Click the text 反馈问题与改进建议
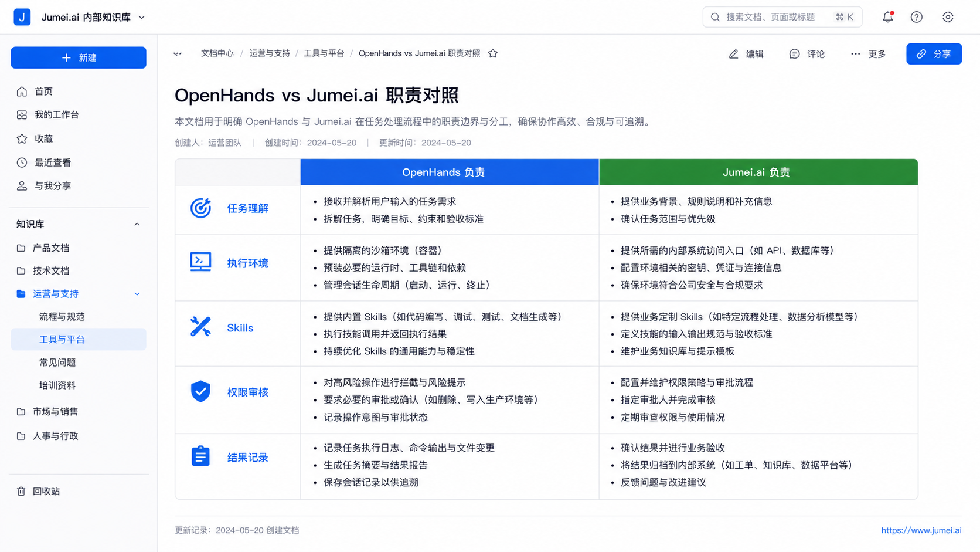This screenshot has height=552, width=980. [663, 482]
